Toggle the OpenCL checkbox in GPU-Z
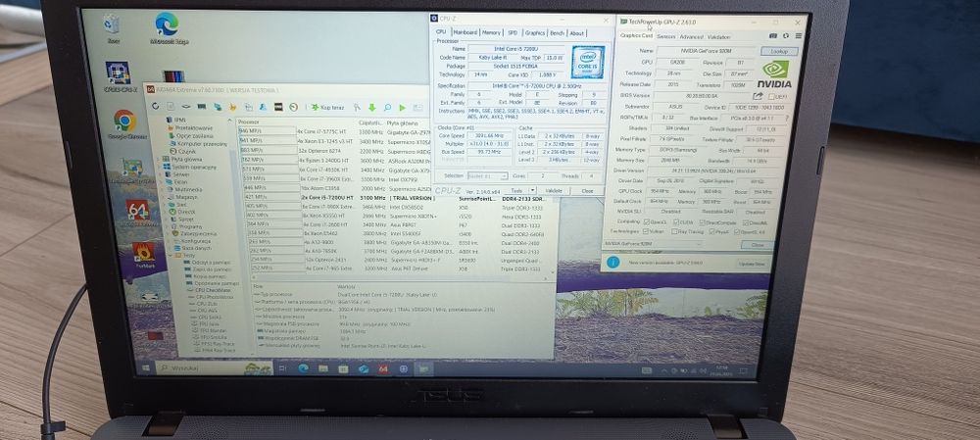 point(647,222)
